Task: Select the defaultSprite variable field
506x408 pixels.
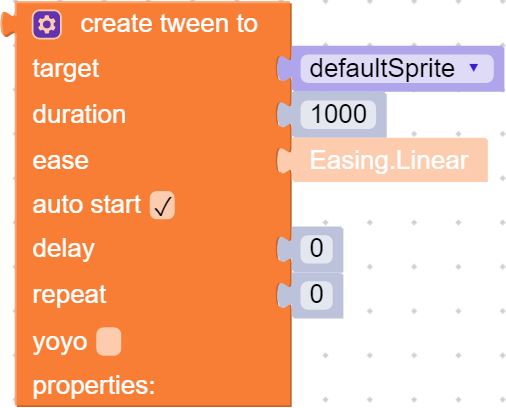Action: (397, 69)
